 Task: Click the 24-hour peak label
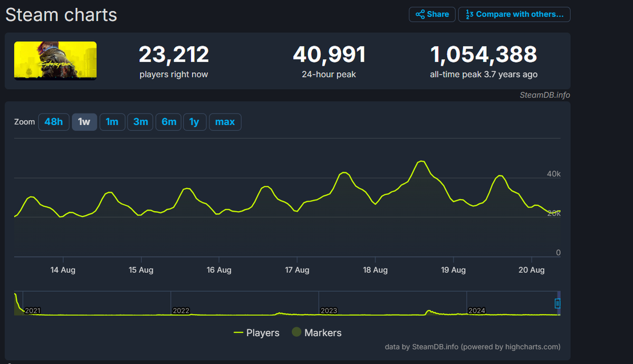pyautogui.click(x=329, y=74)
